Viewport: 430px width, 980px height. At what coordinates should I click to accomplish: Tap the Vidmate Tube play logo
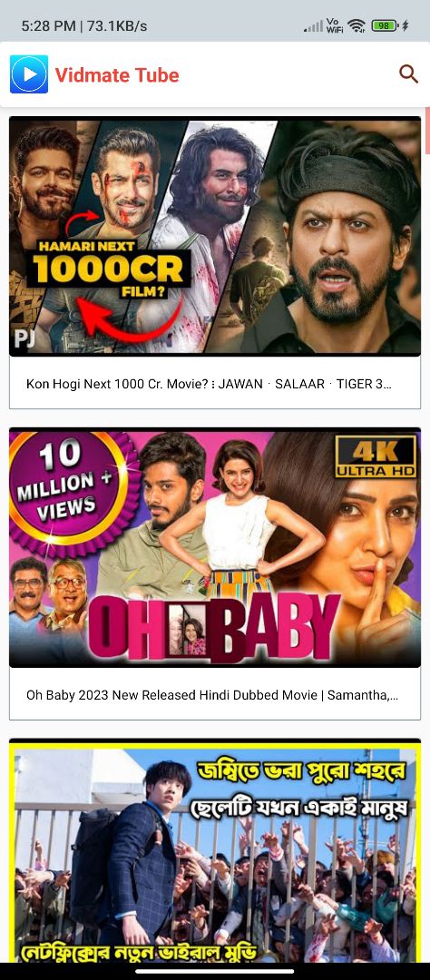(x=29, y=74)
